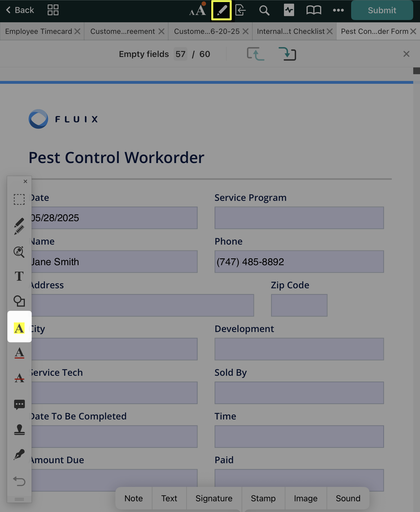This screenshot has height=512, width=420.
Task: Select the Text box tool
Action: (19, 276)
